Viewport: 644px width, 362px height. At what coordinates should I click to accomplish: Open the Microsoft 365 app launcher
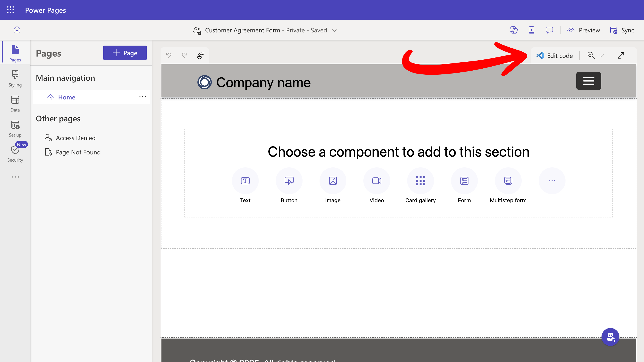pyautogui.click(x=10, y=10)
